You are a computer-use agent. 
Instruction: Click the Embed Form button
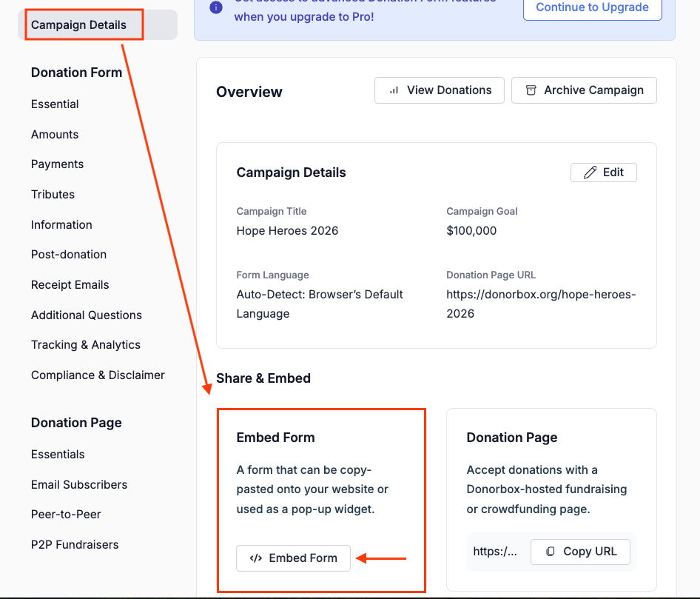point(293,558)
